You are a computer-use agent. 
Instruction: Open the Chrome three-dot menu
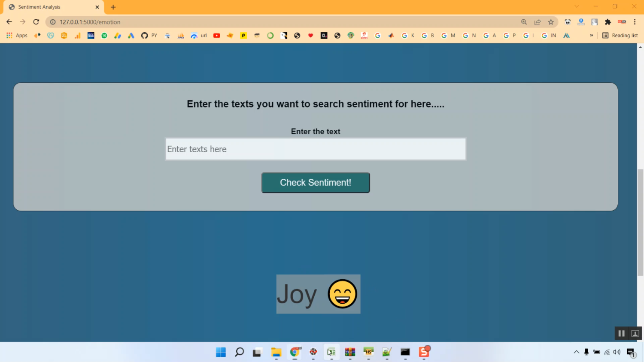click(x=634, y=22)
